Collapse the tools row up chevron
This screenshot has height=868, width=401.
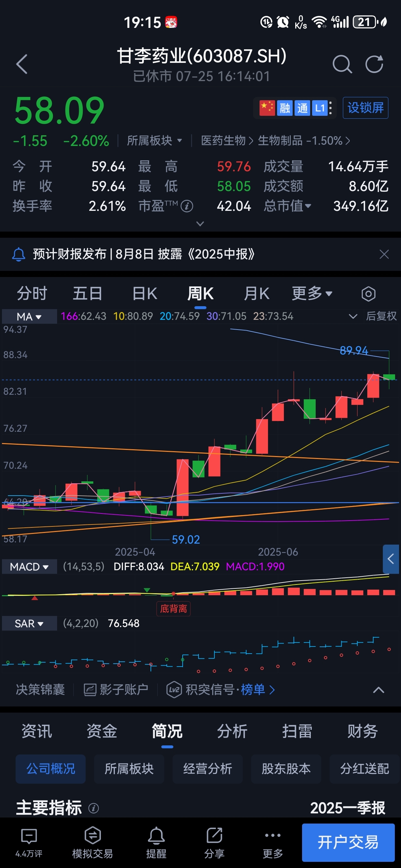coord(379,690)
